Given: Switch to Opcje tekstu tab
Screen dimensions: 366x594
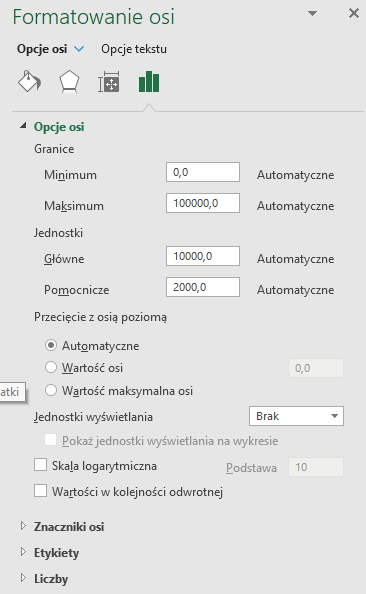Looking at the screenshot, I should tap(134, 49).
